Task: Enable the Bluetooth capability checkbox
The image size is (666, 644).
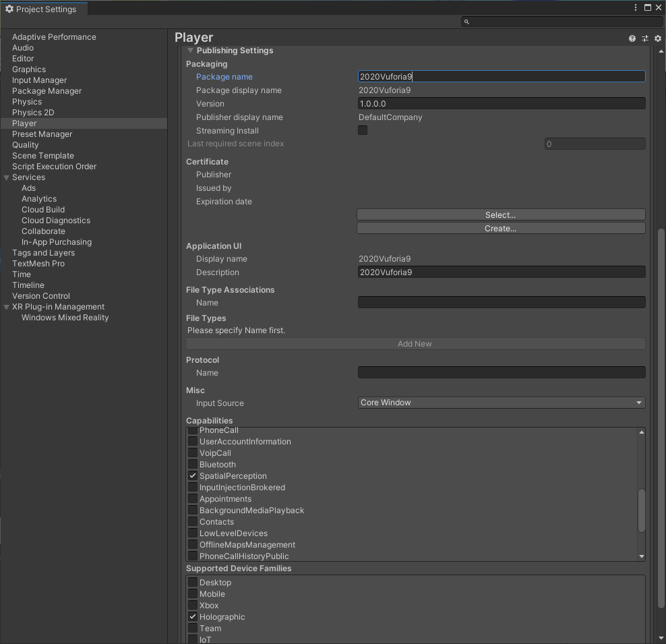Action: (x=193, y=465)
